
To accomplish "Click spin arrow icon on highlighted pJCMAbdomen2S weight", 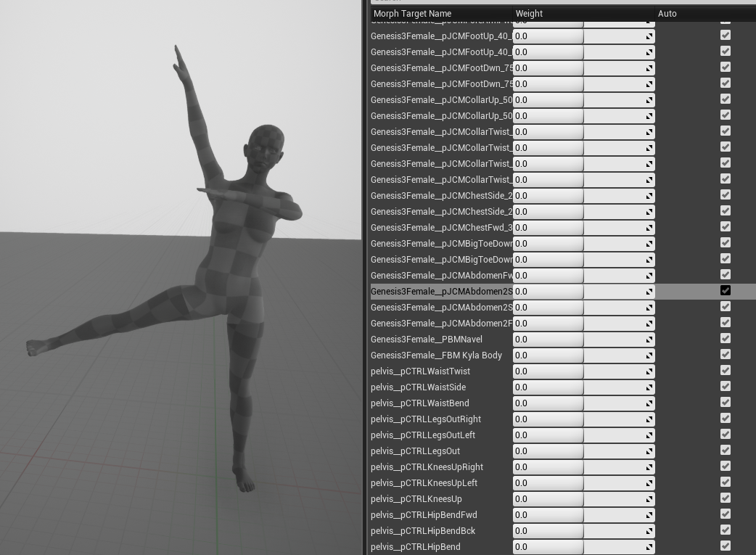I will (x=649, y=292).
